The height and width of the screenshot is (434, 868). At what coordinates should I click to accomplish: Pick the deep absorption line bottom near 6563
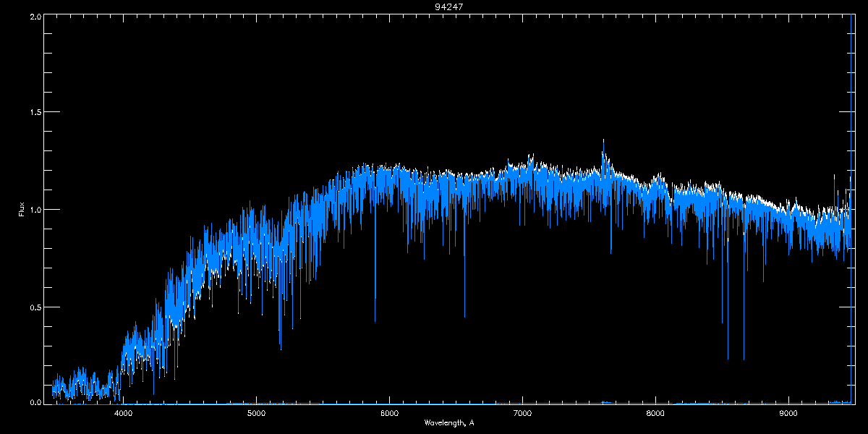464,316
